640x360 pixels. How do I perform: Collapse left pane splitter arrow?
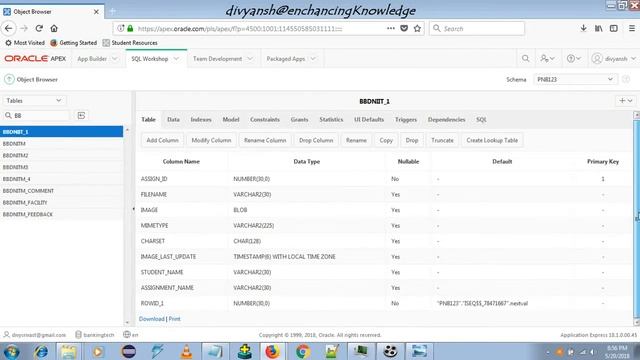[133, 209]
